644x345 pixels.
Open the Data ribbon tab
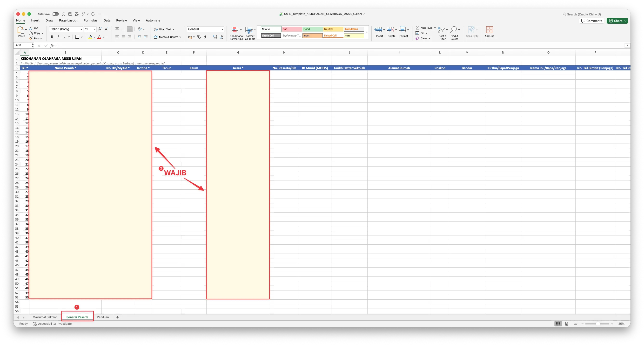107,21
